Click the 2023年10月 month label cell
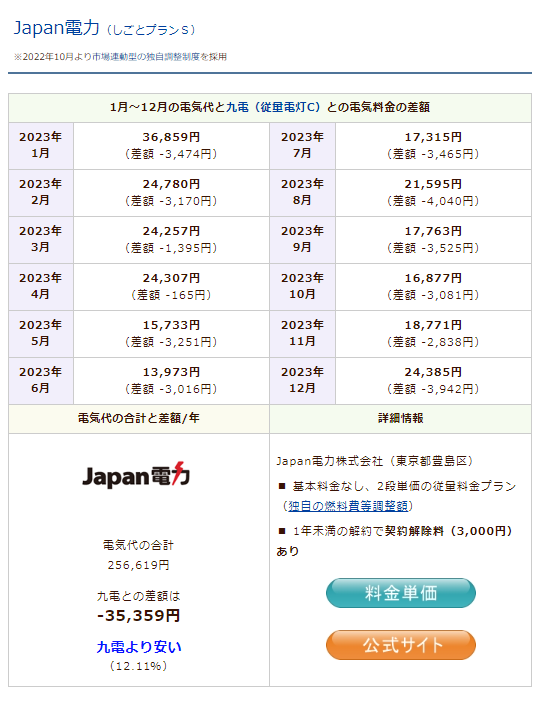 [x=302, y=287]
